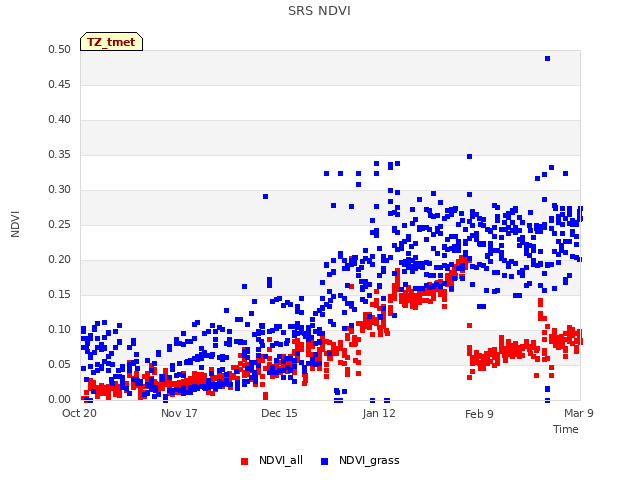Toggle the NDVI_all legend label

click(280, 460)
